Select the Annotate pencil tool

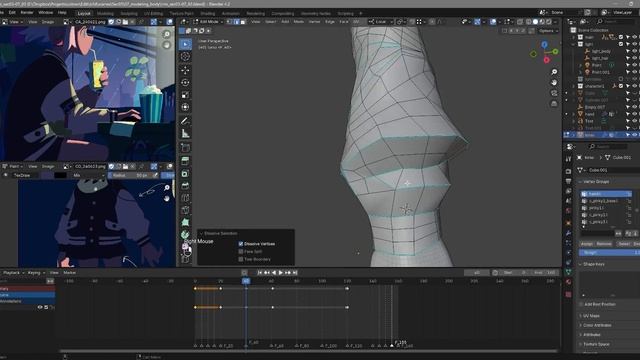(185, 121)
